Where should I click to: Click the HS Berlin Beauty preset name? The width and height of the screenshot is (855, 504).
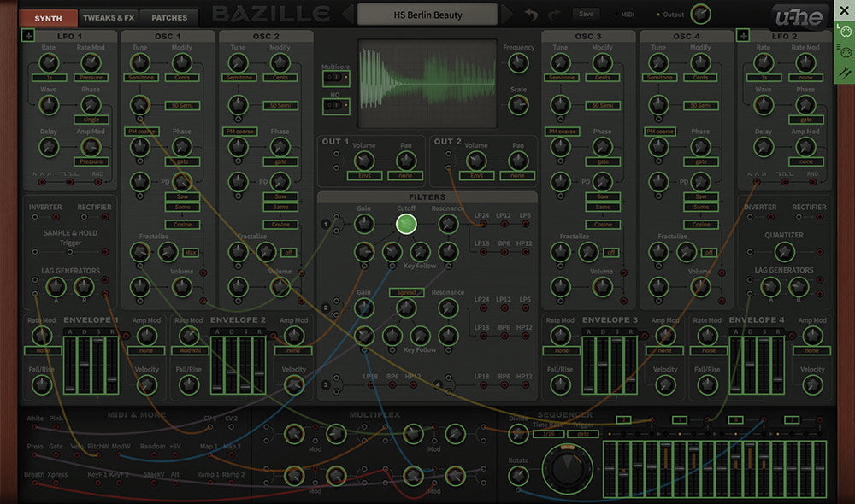point(427,15)
